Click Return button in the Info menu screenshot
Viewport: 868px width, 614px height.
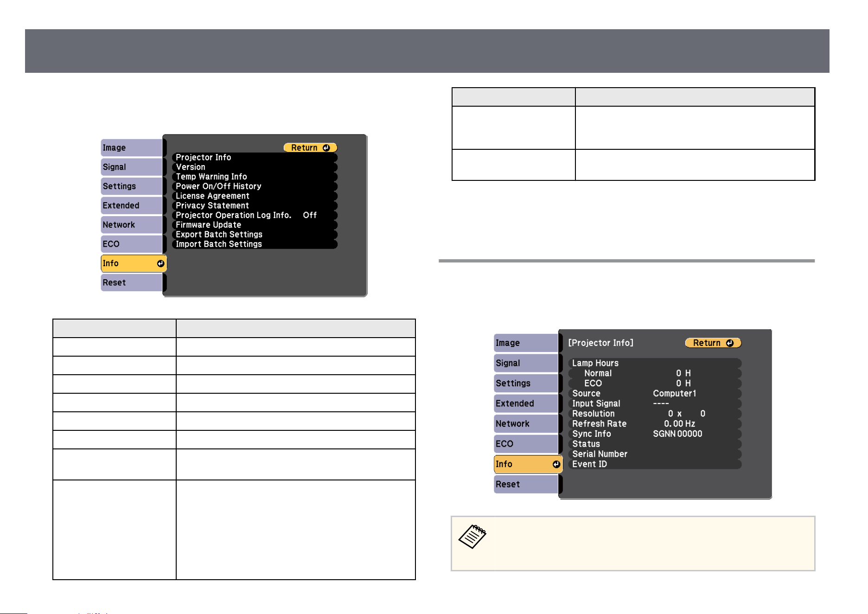pyautogui.click(x=310, y=147)
